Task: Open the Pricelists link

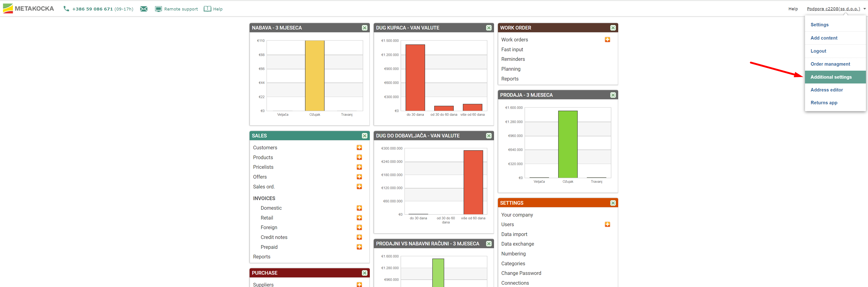Action: (263, 167)
